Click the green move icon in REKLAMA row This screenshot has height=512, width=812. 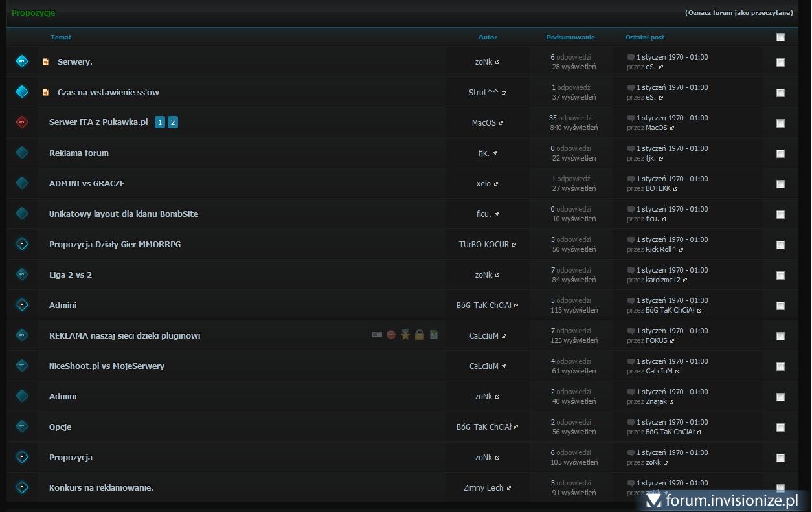pos(434,335)
